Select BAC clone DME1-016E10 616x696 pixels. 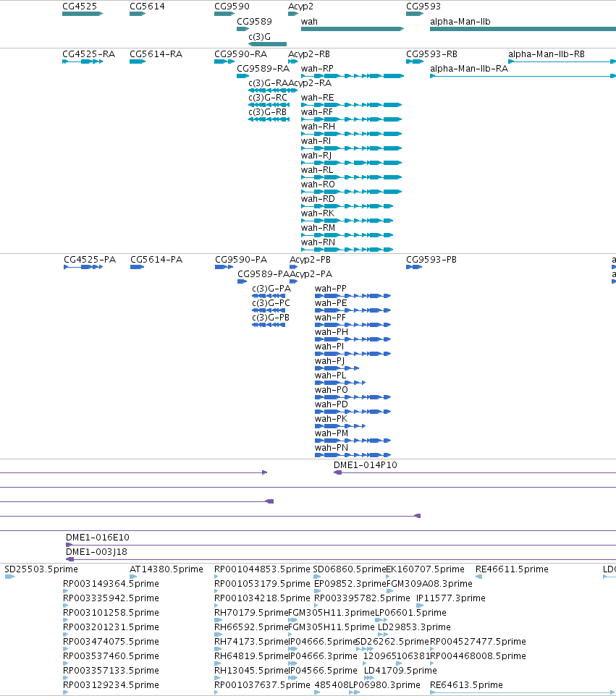click(341, 545)
